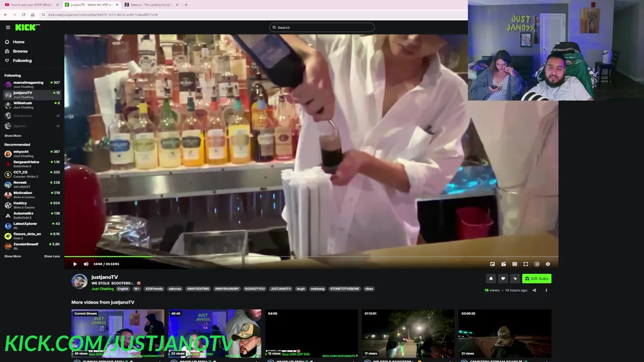Open more options three-dot menu
The image size is (644, 362).
pos(546,290)
